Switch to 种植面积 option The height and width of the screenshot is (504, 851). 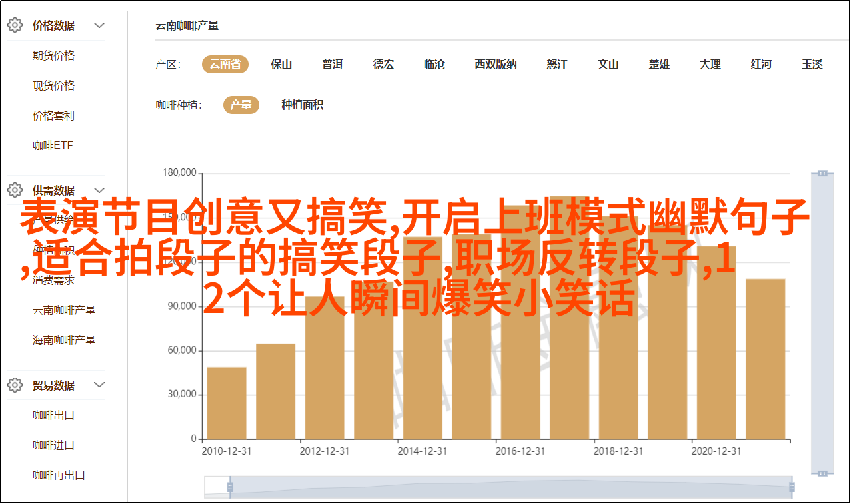302,105
